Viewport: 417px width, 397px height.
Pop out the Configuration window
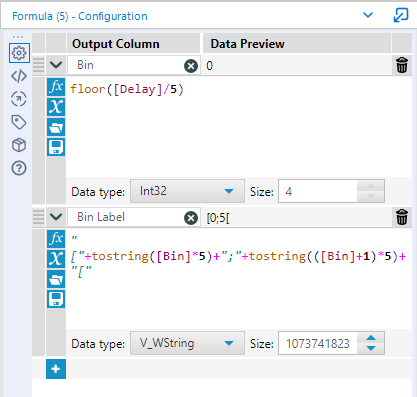click(401, 15)
